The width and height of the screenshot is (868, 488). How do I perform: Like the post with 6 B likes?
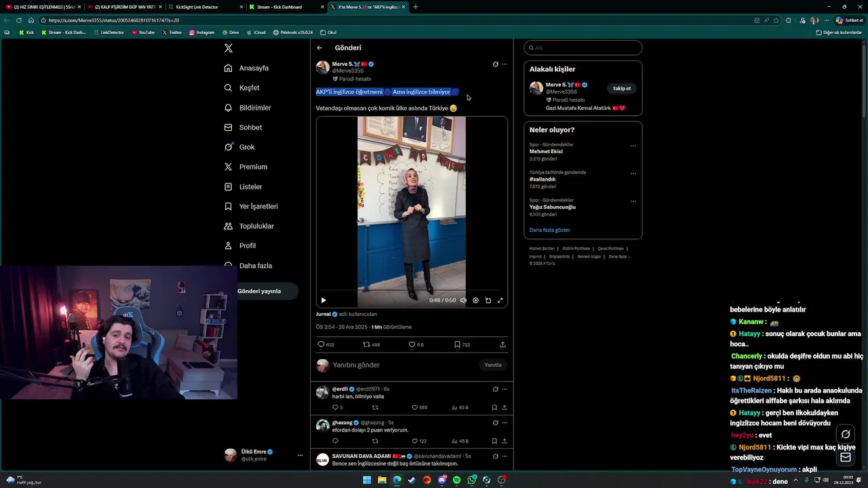[x=416, y=344]
